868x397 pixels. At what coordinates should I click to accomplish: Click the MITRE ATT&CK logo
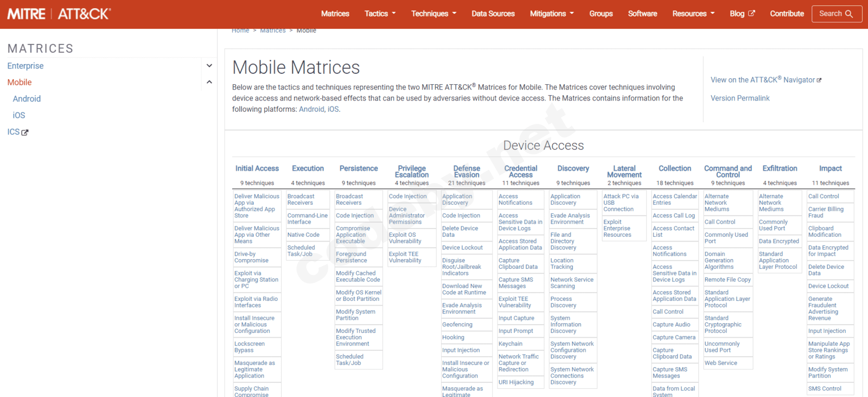coord(59,14)
